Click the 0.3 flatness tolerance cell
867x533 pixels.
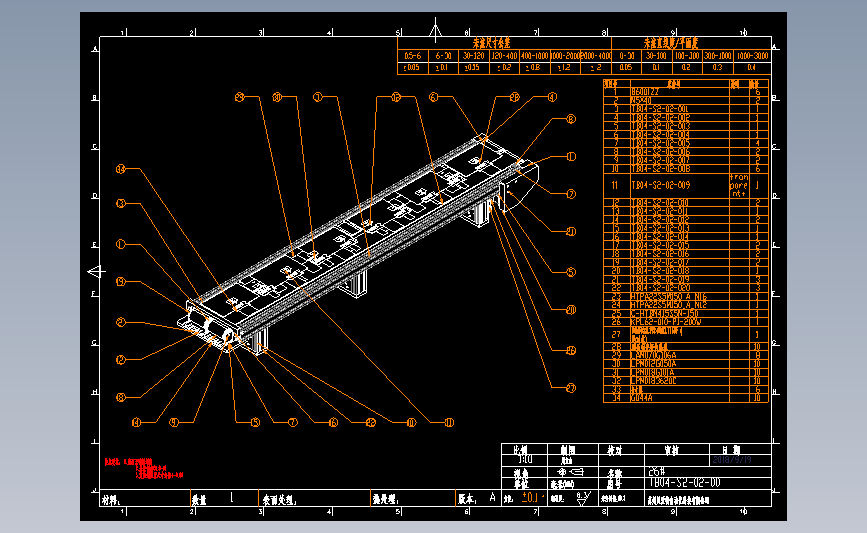[x=717, y=67]
